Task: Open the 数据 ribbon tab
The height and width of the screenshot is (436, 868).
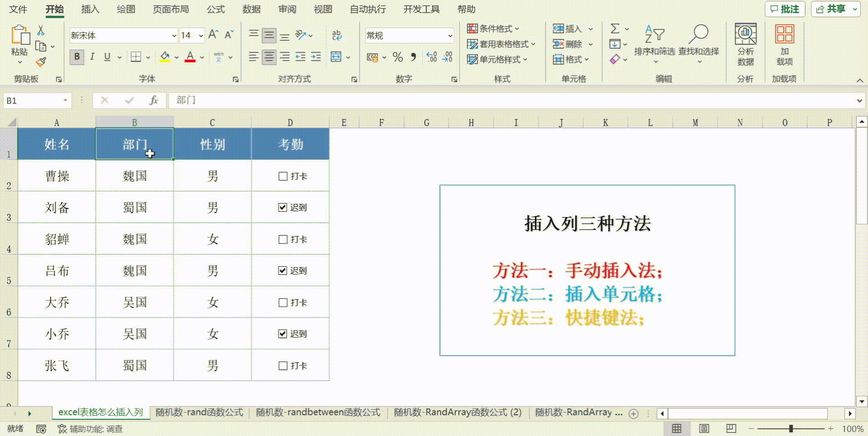Action: coord(251,9)
